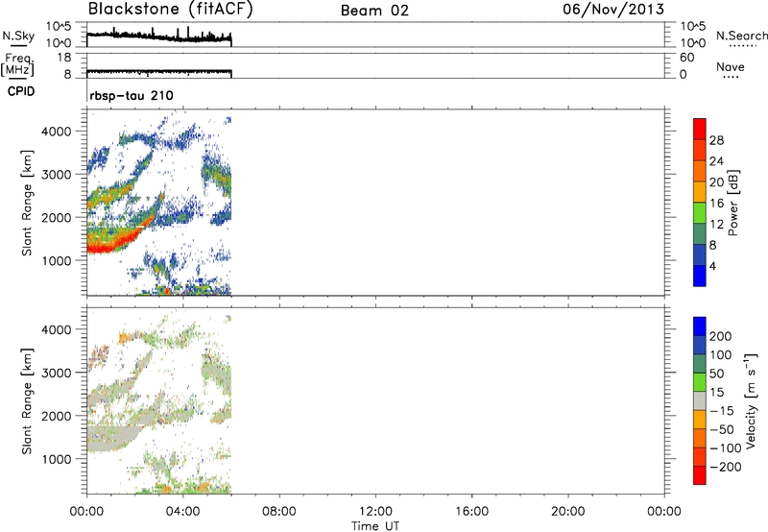Viewport: 768px width, 532px height.
Task: Click the gray segment of velocity colorbar
Action: click(x=700, y=400)
